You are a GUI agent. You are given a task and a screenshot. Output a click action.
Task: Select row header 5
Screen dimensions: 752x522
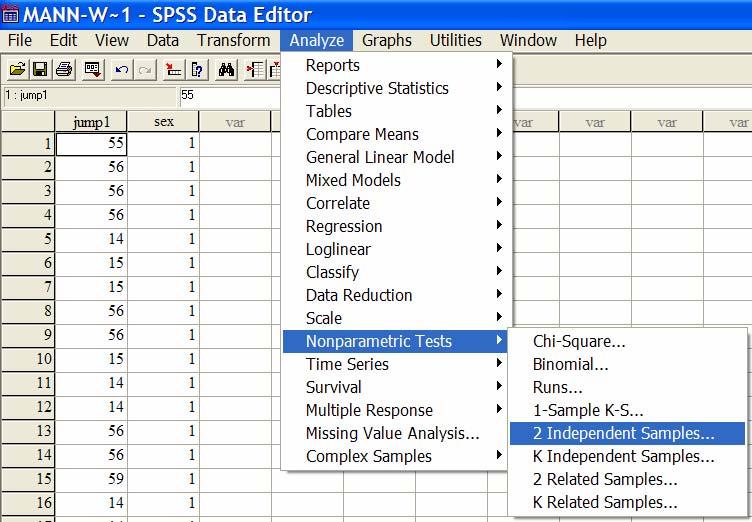tap(28, 239)
